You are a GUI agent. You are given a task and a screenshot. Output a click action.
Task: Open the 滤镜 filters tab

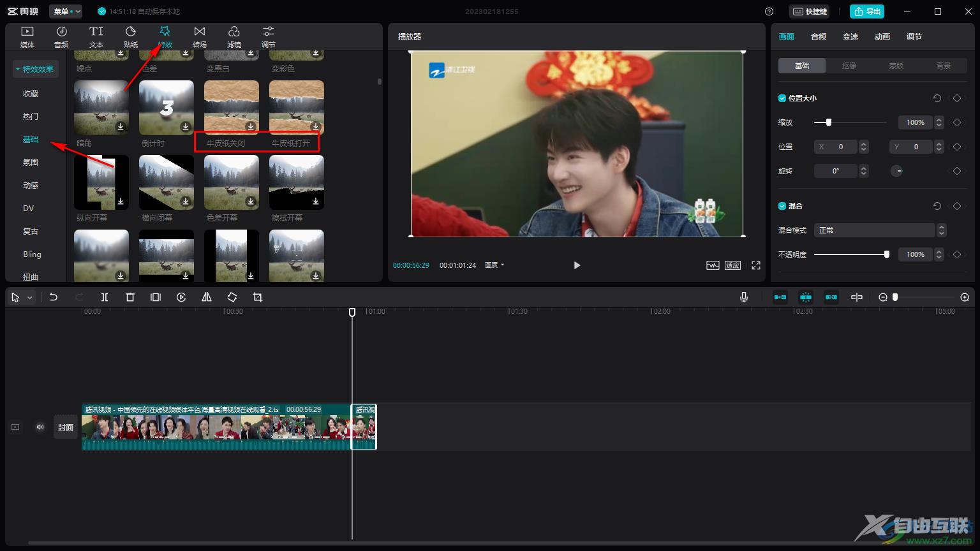click(234, 37)
